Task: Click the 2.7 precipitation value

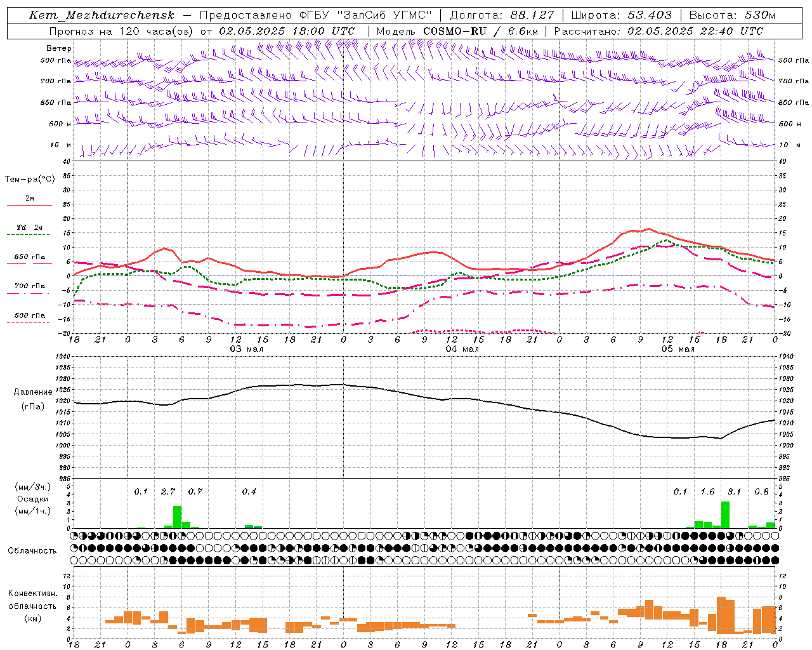Action: pyautogui.click(x=168, y=491)
